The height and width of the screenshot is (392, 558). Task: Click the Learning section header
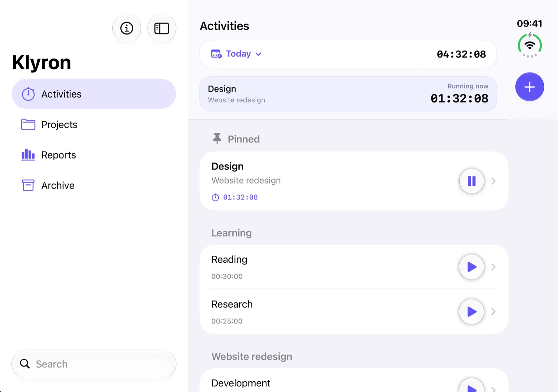[x=232, y=233]
